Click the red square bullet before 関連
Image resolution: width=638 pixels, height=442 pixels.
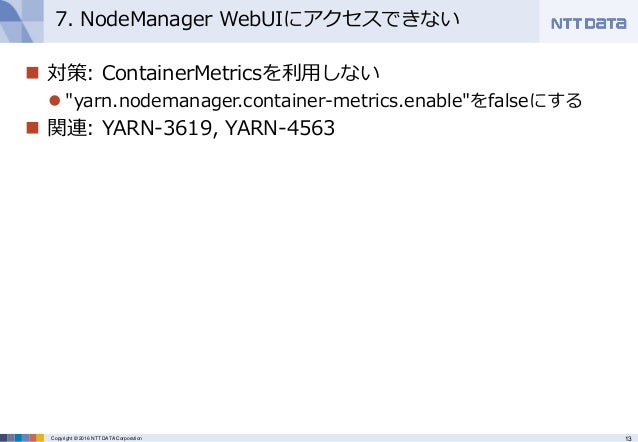(x=32, y=128)
